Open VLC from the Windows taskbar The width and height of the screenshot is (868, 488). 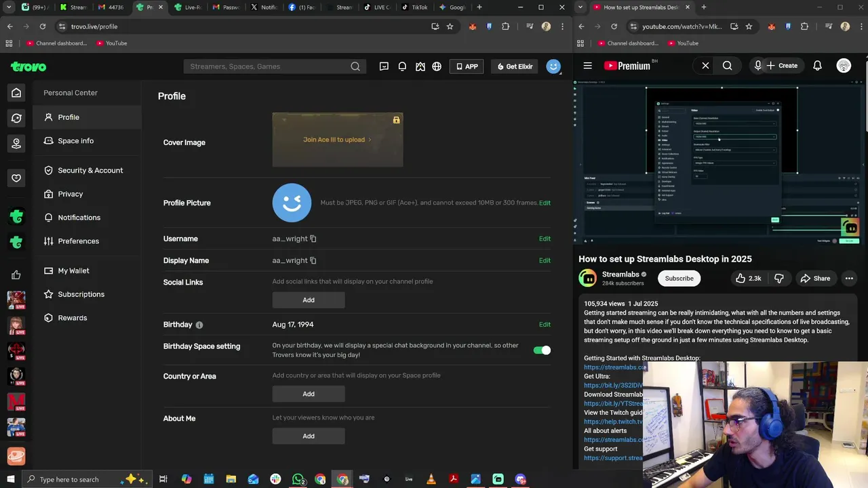(x=431, y=479)
